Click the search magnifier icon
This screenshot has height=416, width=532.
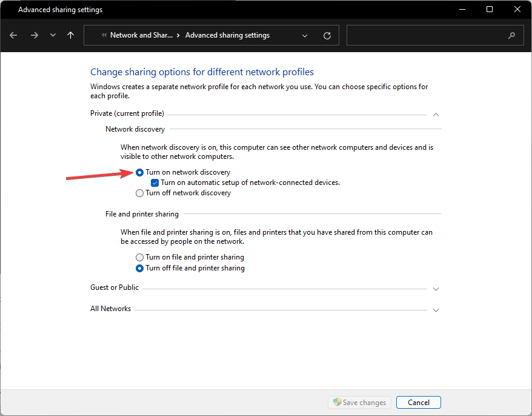(x=512, y=35)
